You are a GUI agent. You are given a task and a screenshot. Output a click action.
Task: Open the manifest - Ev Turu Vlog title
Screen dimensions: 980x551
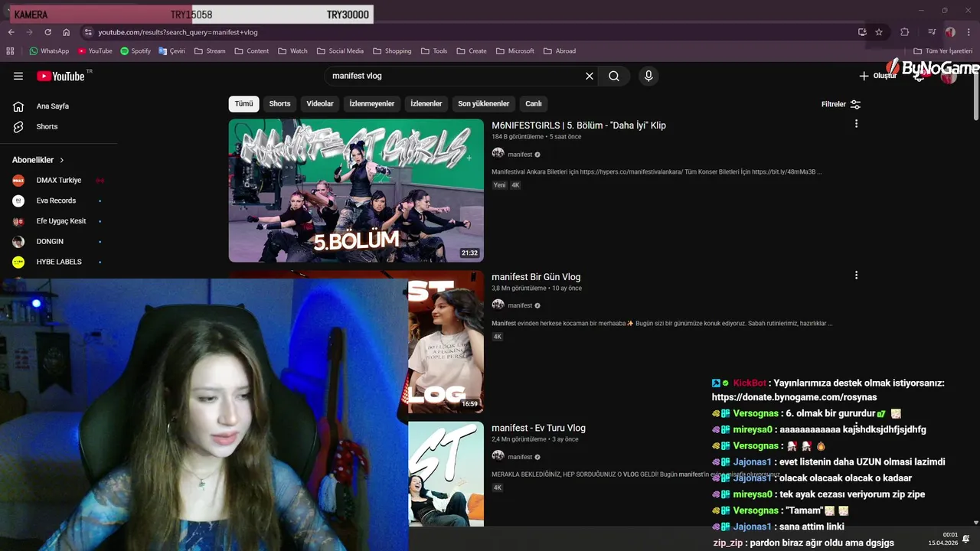538,428
